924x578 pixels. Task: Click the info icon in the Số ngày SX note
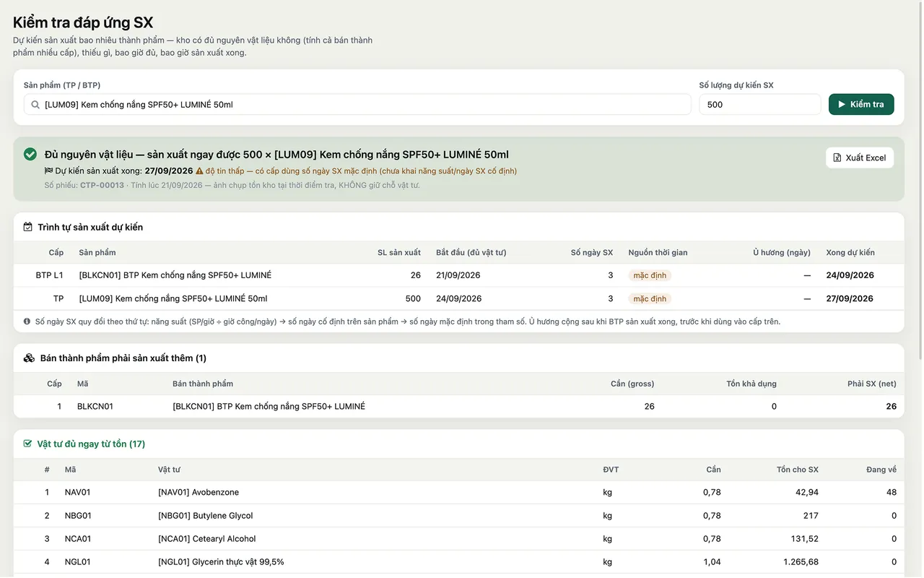coord(27,322)
